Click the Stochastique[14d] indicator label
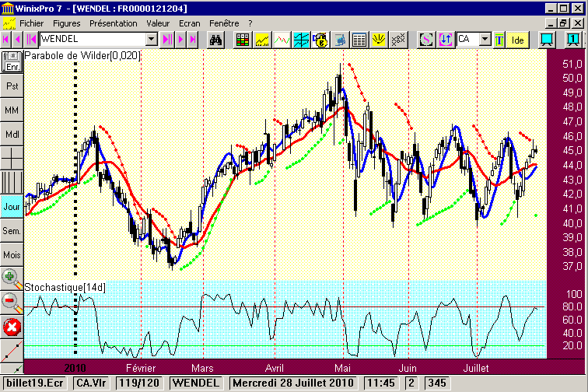The height and width of the screenshot is (392, 588). 65,287
